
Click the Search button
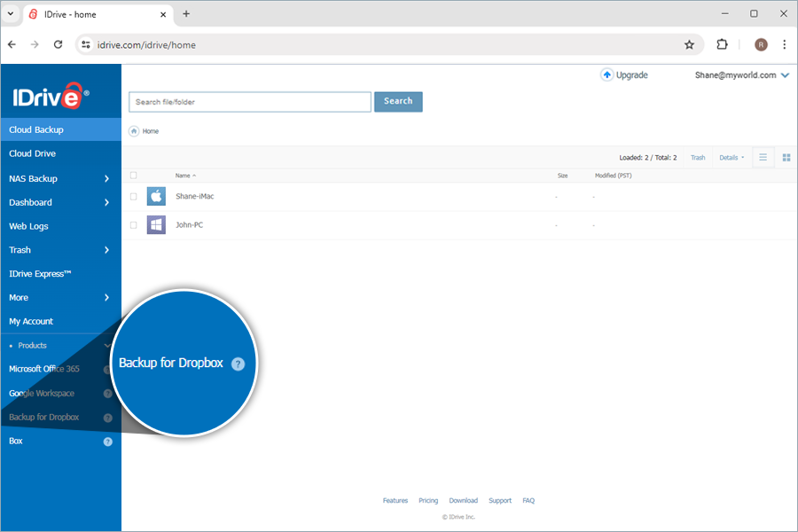click(398, 101)
